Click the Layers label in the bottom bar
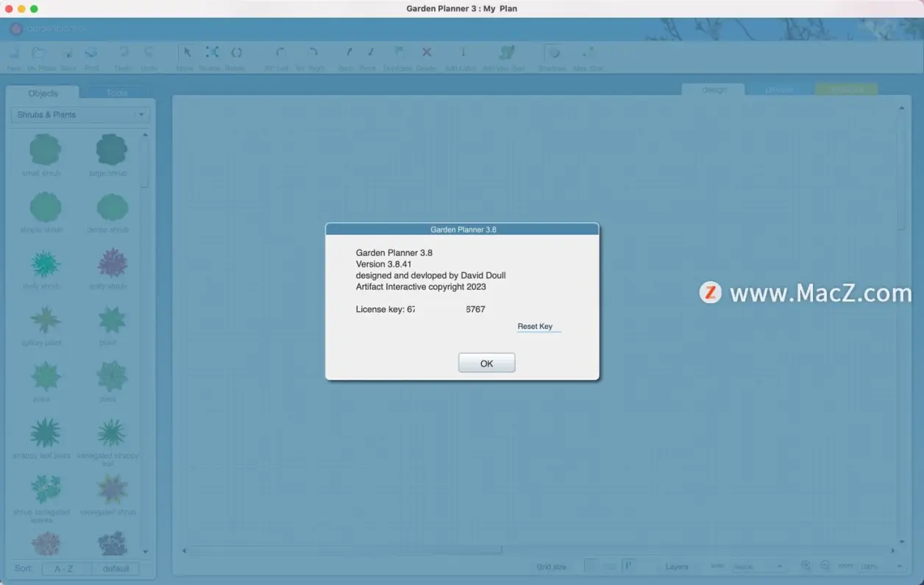Screen dimensions: 924x585 [x=677, y=567]
